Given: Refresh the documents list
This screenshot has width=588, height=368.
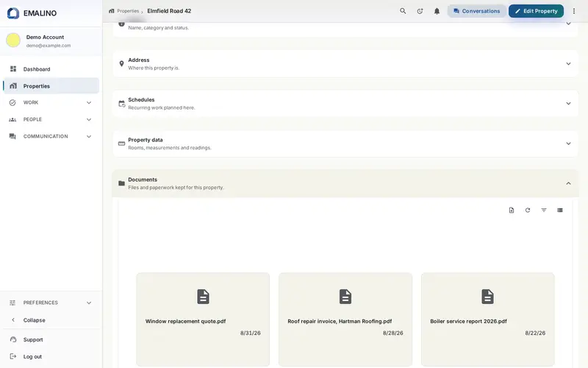Looking at the screenshot, I should pos(528,210).
